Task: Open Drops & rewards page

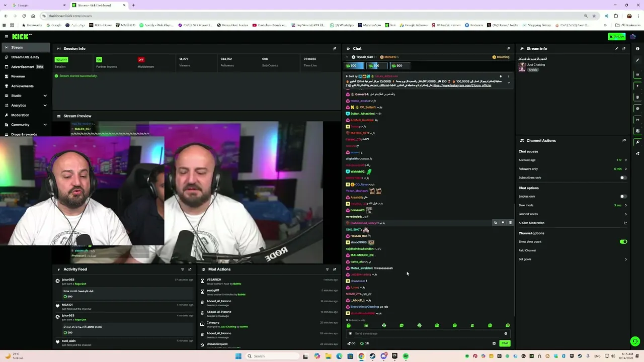Action: [x=26, y=134]
